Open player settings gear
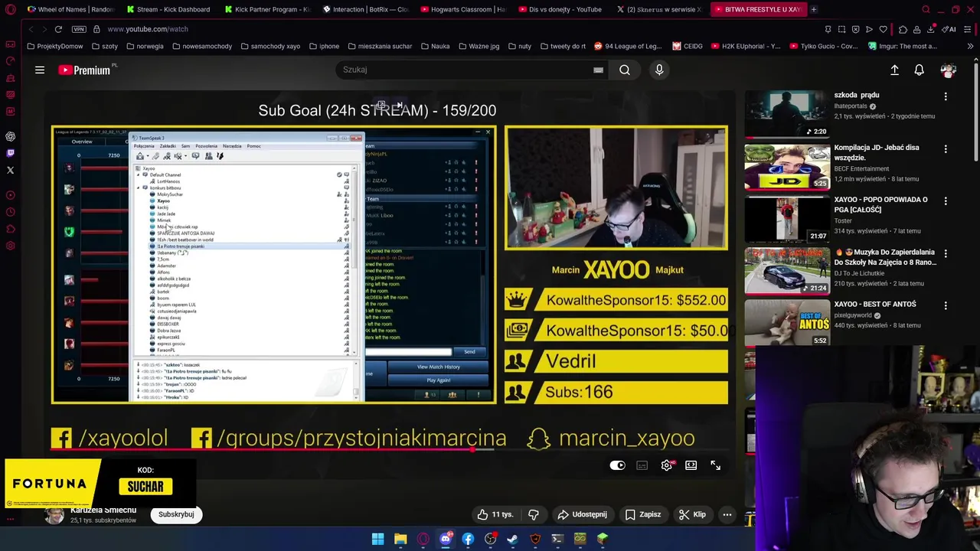Viewport: 980px width, 551px height. [x=667, y=465]
